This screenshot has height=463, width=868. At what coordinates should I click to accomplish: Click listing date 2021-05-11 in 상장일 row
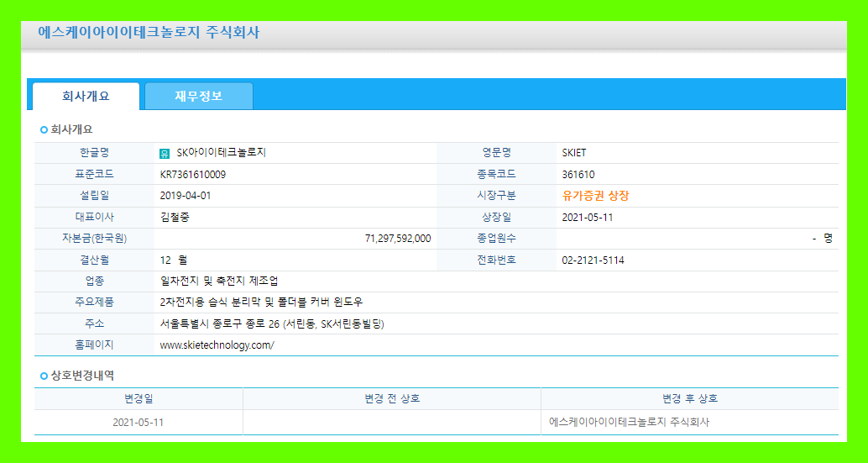[x=588, y=217]
